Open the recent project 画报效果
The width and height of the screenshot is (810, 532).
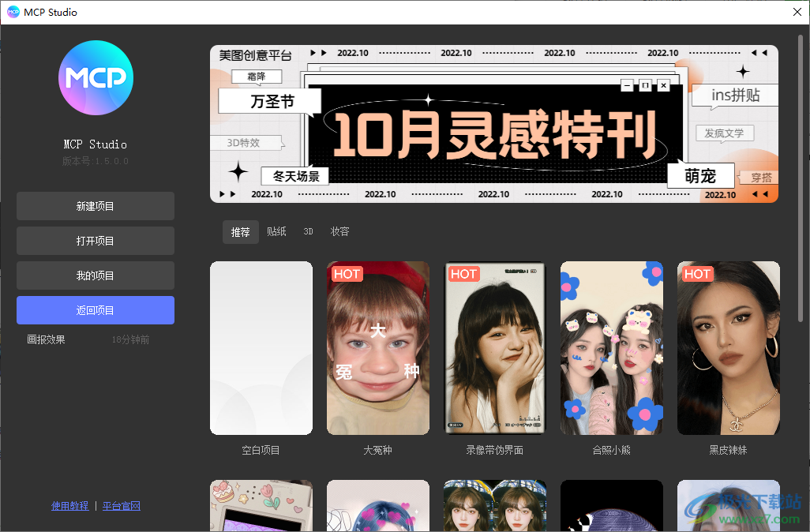point(44,339)
